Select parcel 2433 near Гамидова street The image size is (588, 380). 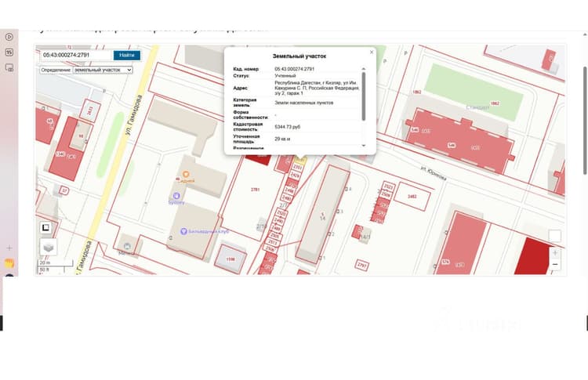[x=90, y=110]
